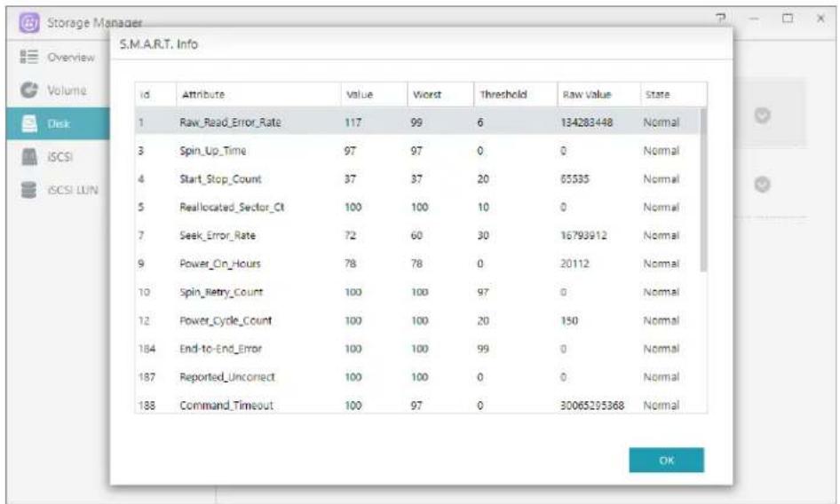Click raw value 150
The width and height of the screenshot is (840, 504).
pos(569,320)
